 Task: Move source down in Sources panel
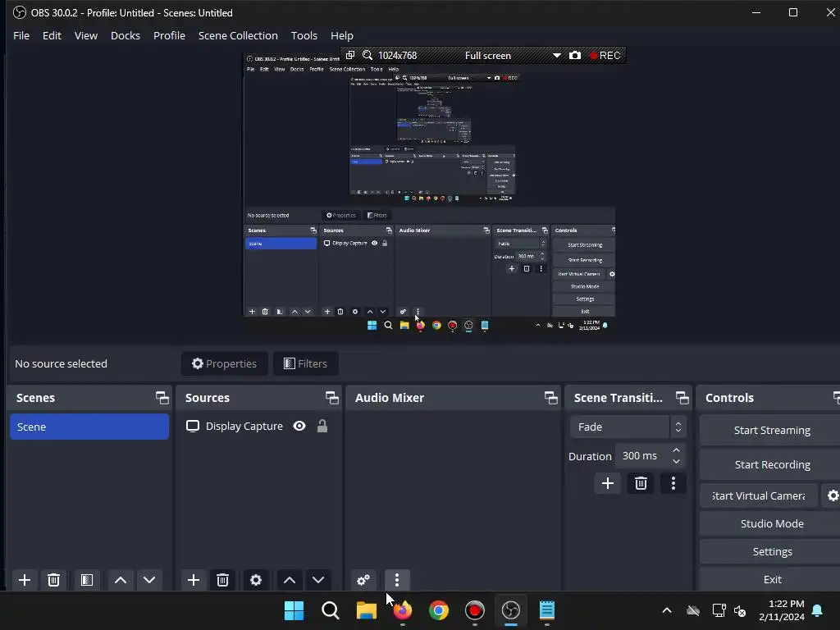coord(318,580)
